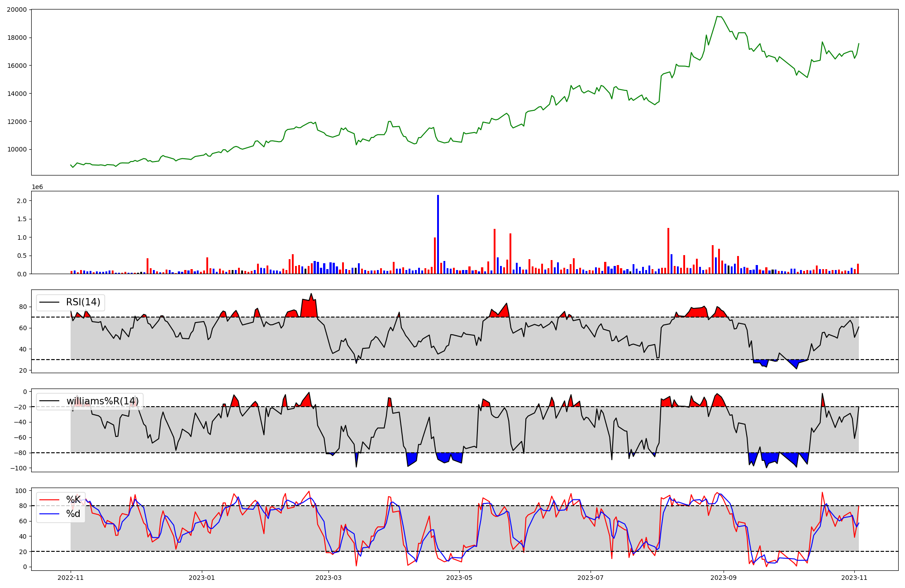
Task: Click the RSI(14) legend label
Action: pos(83,302)
